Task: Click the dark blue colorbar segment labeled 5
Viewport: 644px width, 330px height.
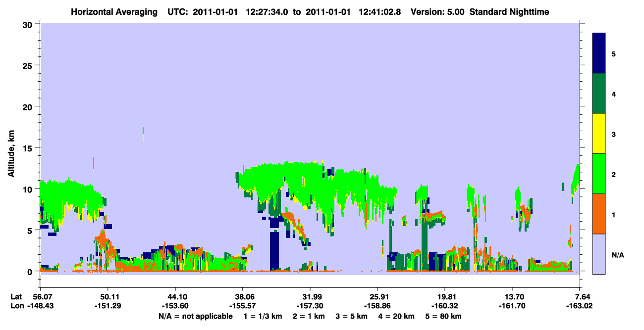Action: (x=599, y=53)
